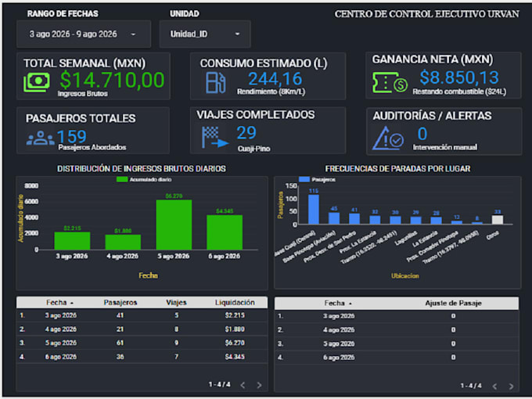Sort left table by Pasajeros column
The width and height of the screenshot is (532, 399).
tap(120, 302)
